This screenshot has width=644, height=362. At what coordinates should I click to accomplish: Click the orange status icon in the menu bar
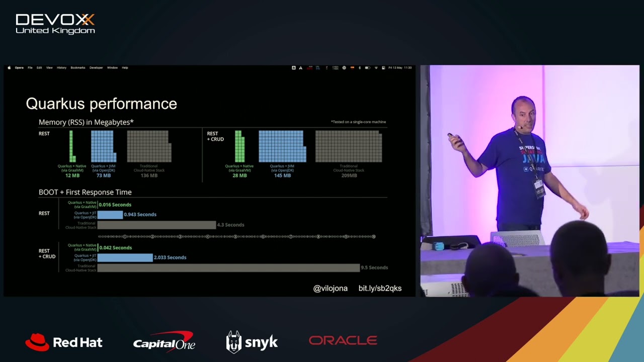click(x=352, y=68)
